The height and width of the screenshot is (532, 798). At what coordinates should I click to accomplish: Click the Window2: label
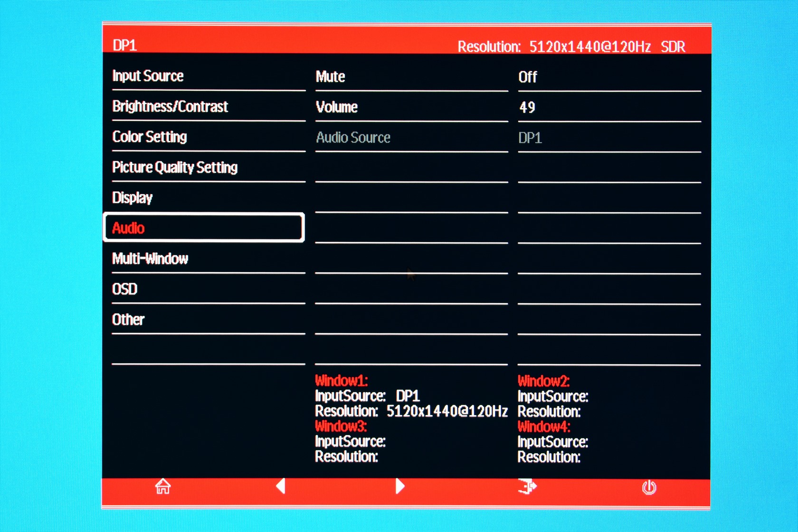click(544, 381)
